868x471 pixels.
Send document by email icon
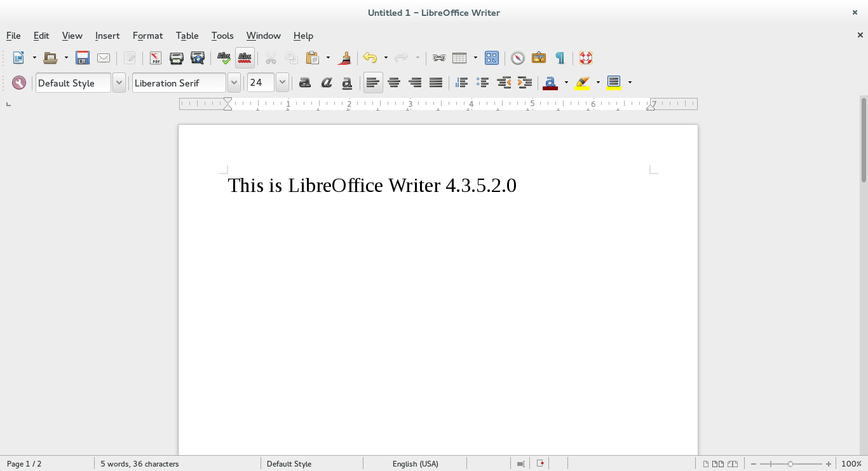click(x=104, y=58)
